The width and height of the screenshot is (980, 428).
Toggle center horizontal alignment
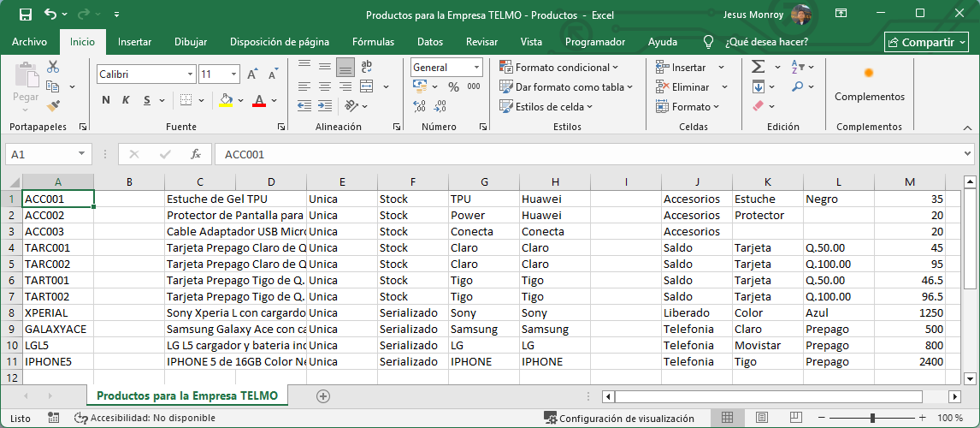click(x=325, y=86)
